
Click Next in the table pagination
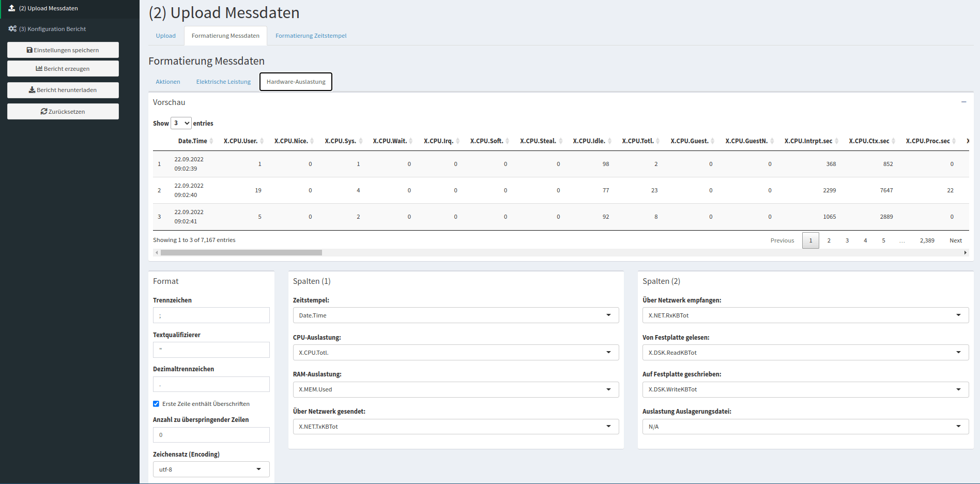tap(955, 240)
